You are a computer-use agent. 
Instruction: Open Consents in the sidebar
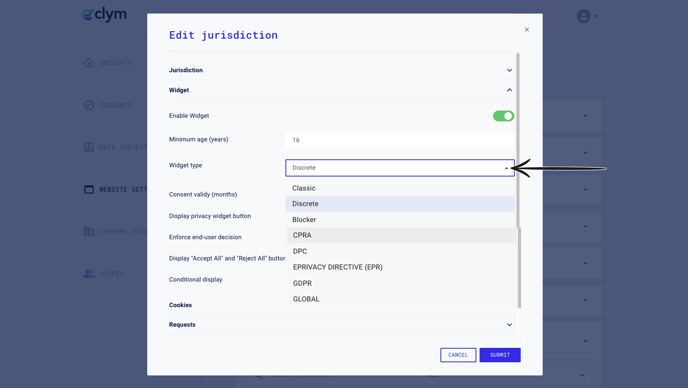[108, 105]
